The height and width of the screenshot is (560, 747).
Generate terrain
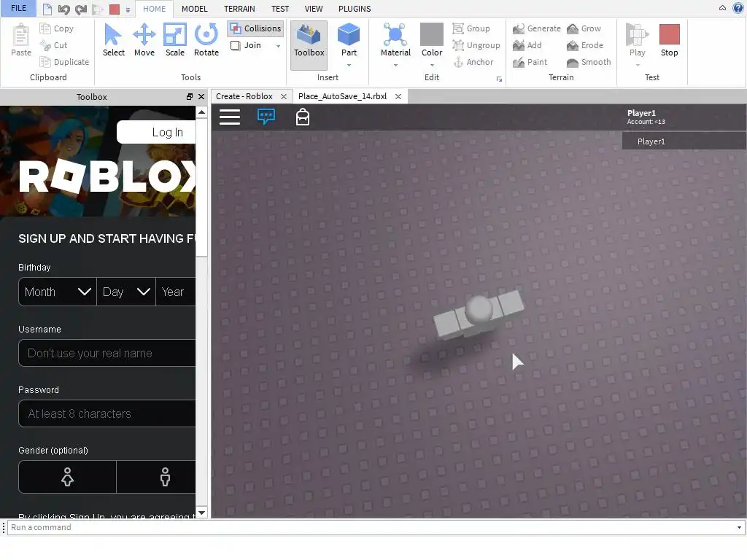[x=536, y=28]
